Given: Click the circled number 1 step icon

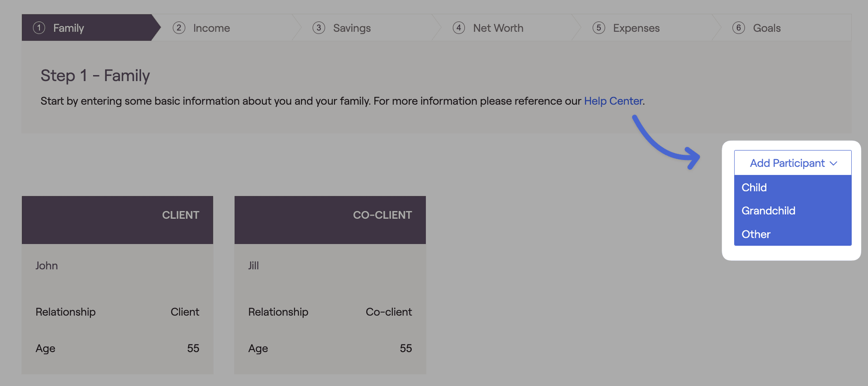Looking at the screenshot, I should pyautogui.click(x=39, y=28).
